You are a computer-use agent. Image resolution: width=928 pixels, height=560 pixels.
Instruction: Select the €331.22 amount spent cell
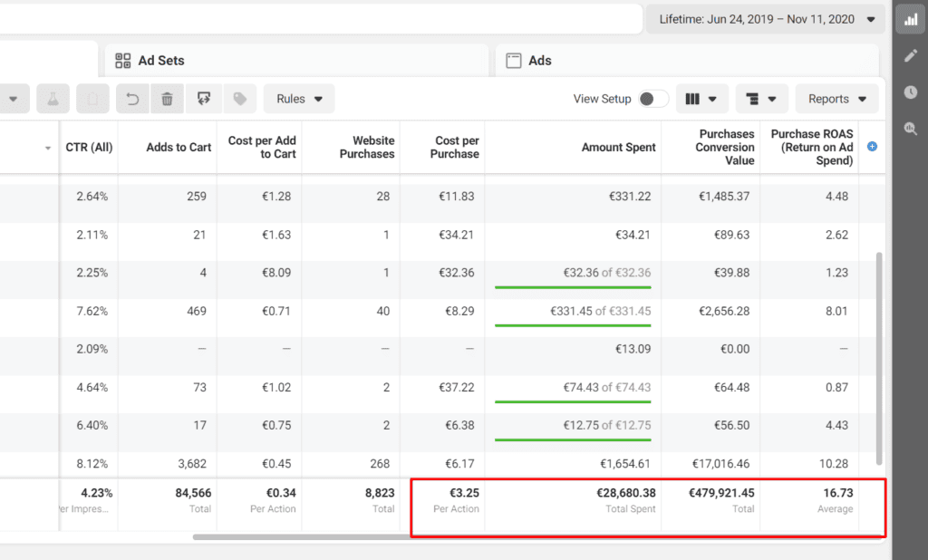[630, 197]
